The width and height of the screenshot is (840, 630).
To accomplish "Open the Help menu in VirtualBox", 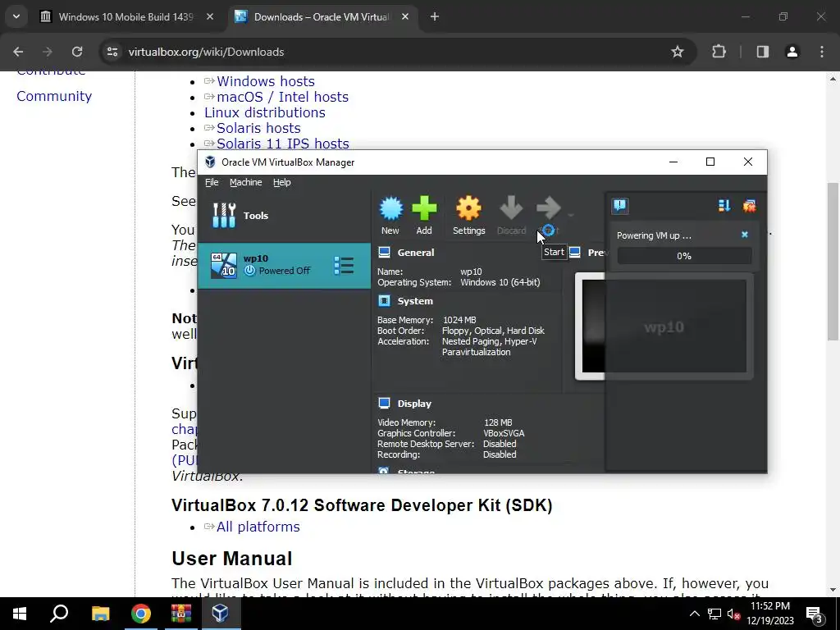I will pyautogui.click(x=282, y=182).
